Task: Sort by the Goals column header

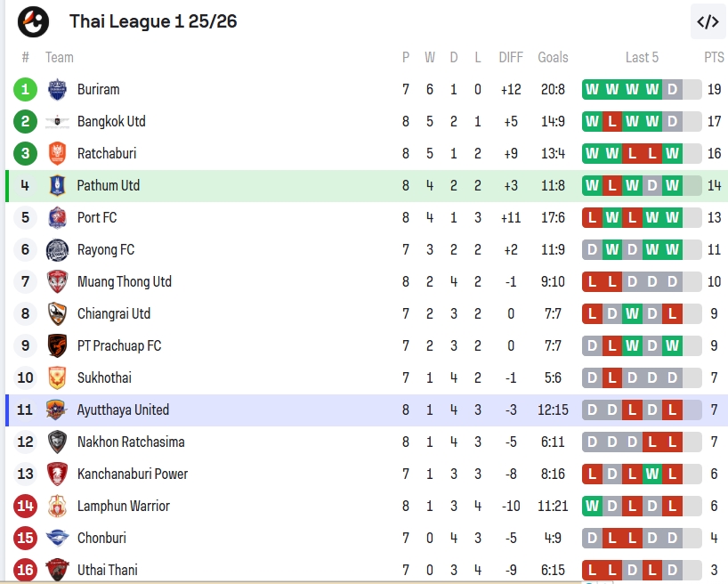Action: click(x=553, y=57)
